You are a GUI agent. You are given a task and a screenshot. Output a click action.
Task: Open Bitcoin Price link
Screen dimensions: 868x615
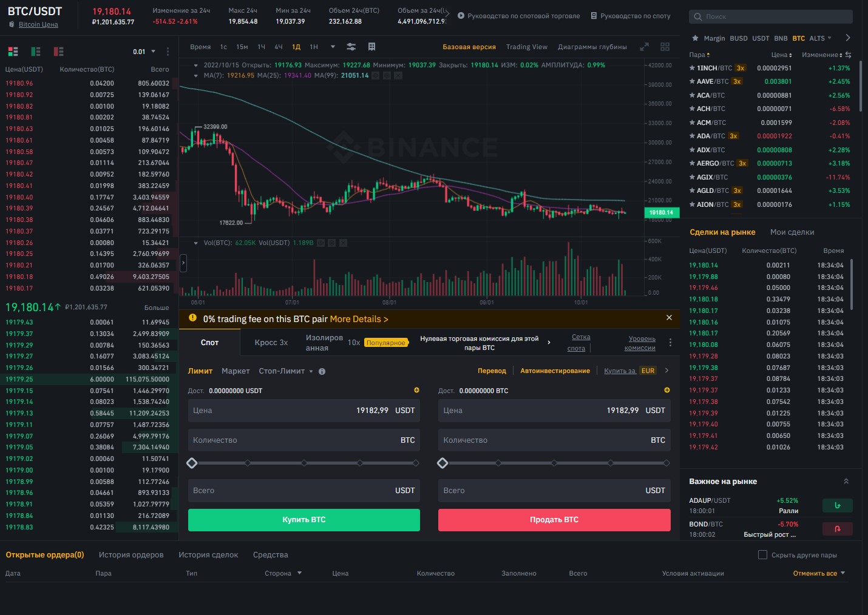point(38,24)
